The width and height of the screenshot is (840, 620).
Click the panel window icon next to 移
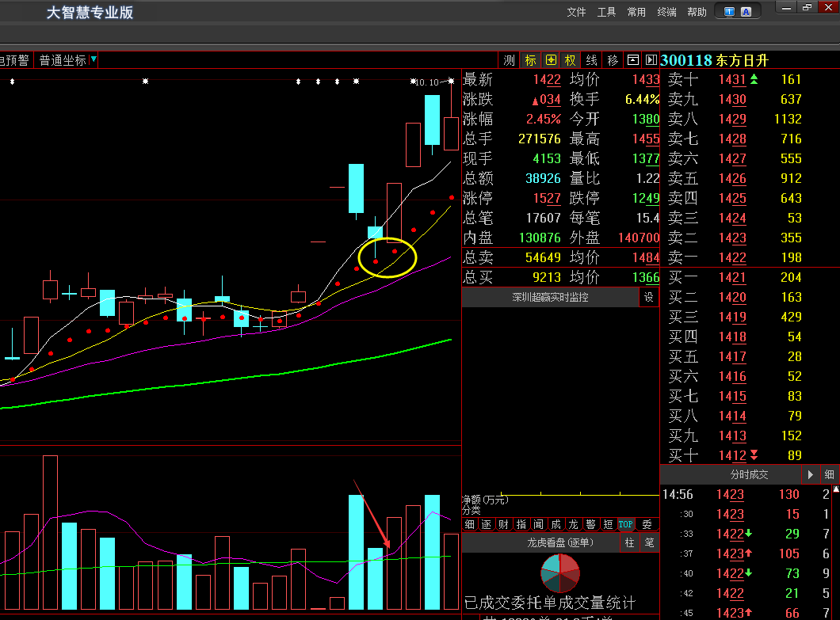pos(632,60)
